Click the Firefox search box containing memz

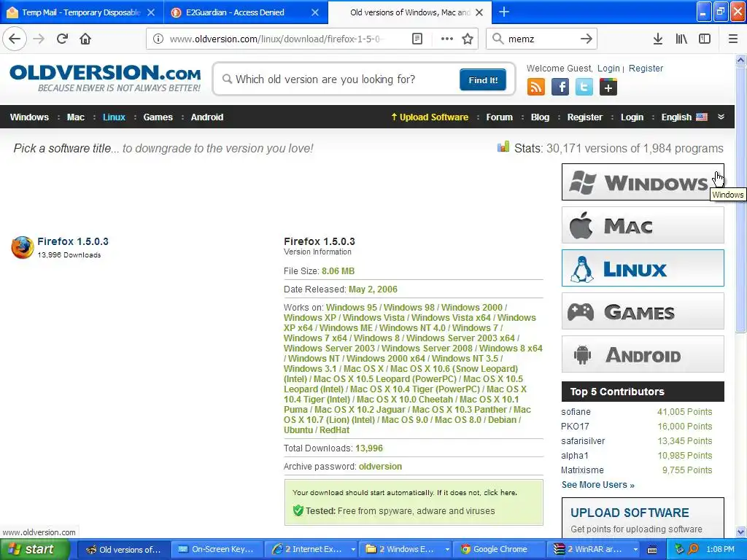tap(541, 39)
